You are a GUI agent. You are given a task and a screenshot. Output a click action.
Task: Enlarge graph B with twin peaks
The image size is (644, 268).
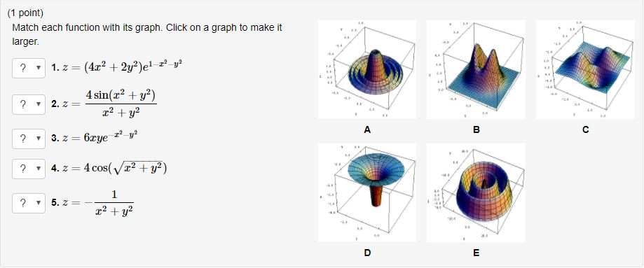coord(476,70)
